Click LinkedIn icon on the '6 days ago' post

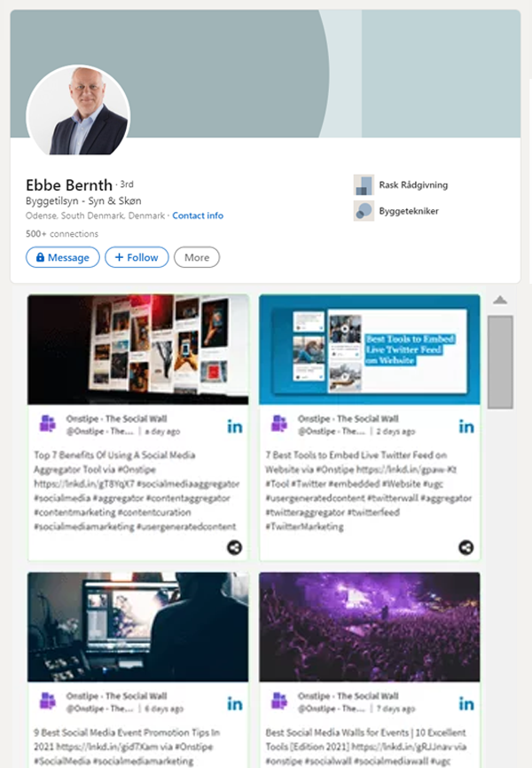coord(235,704)
